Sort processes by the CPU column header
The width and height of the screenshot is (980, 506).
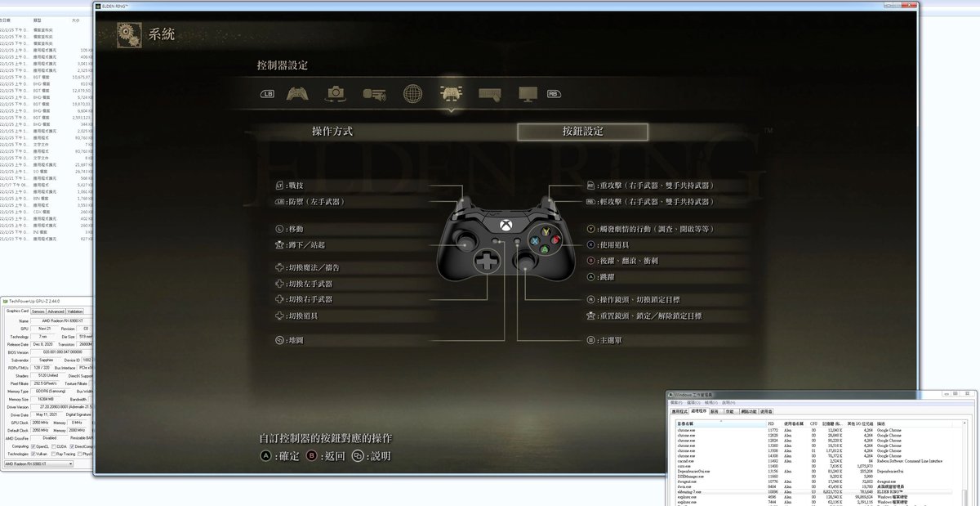(x=813, y=423)
